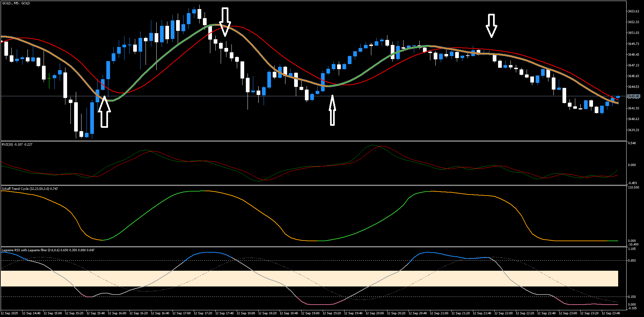Image resolution: width=644 pixels, height=317 pixels.
Task: Select the Laguerre RSI with Laguerre filter label
Action: click(x=47, y=251)
